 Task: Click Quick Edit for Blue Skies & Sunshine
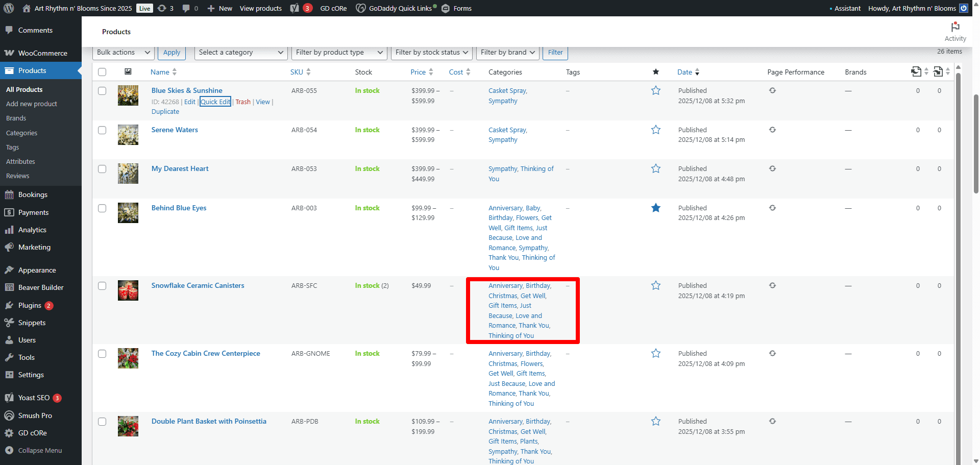[x=215, y=102]
